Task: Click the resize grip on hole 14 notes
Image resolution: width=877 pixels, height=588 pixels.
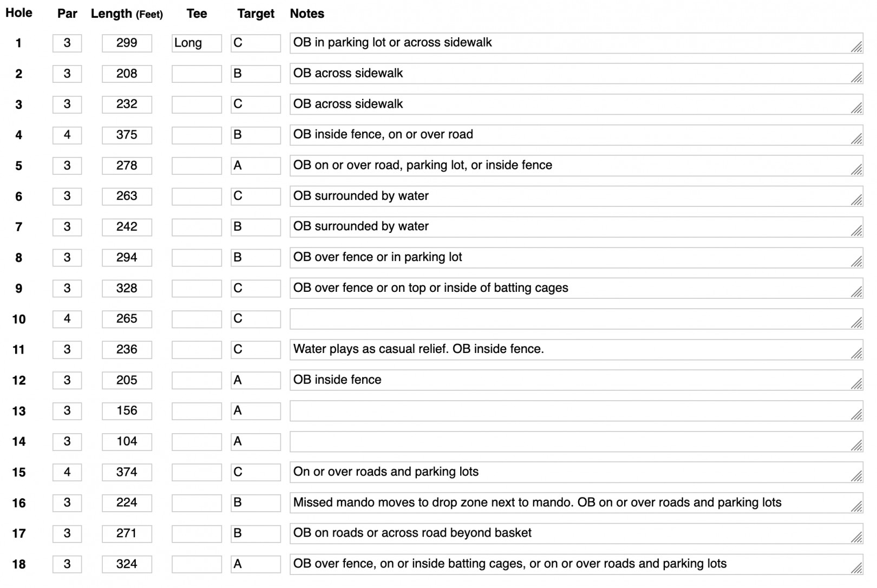Action: point(856,446)
